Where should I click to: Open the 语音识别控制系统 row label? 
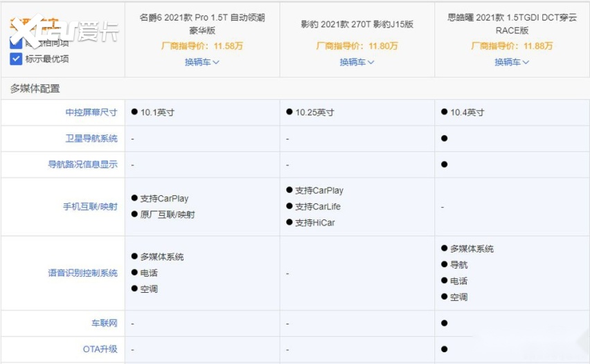point(82,273)
